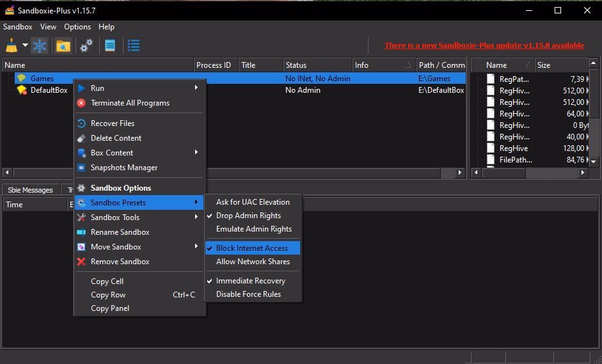Click the folder search toolbar icon
The width and height of the screenshot is (602, 364).
63,45
